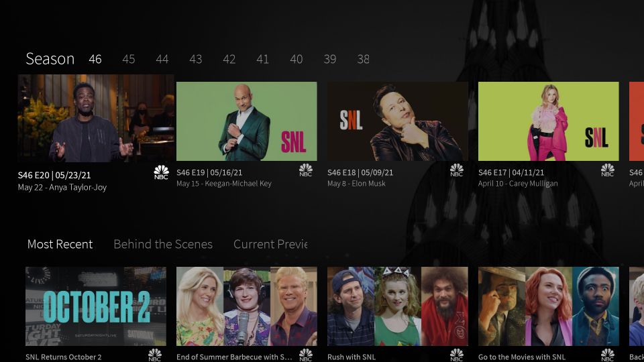Open the October 2 clip thumbnail
644x362 pixels.
pos(96,306)
